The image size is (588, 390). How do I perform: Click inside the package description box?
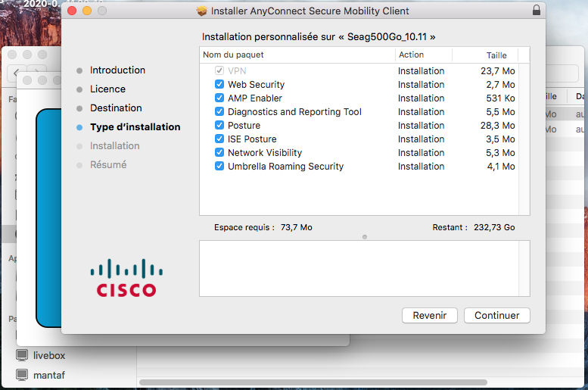(365, 268)
